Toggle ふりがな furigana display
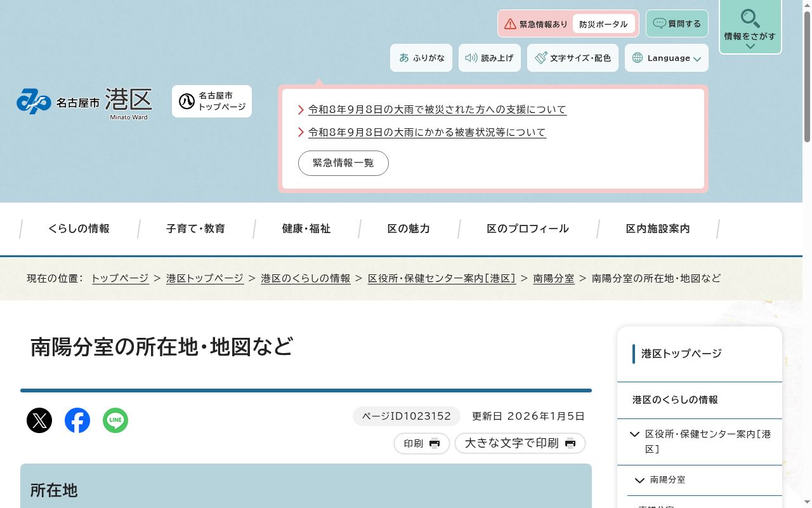The image size is (812, 508). [421, 58]
